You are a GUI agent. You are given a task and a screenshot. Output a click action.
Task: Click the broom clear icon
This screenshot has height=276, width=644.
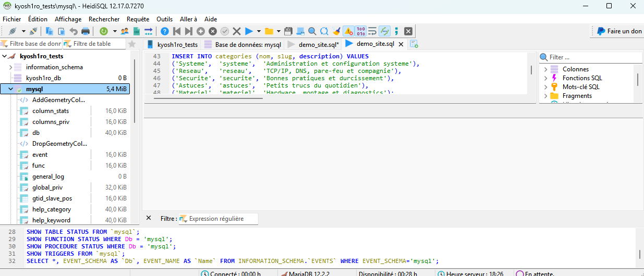coord(336,31)
